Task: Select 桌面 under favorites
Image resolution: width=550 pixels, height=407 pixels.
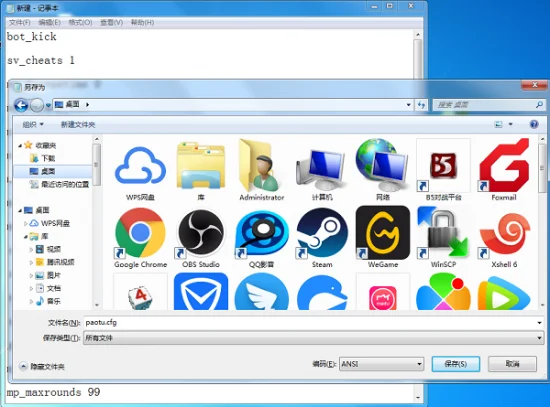Action: (x=48, y=172)
